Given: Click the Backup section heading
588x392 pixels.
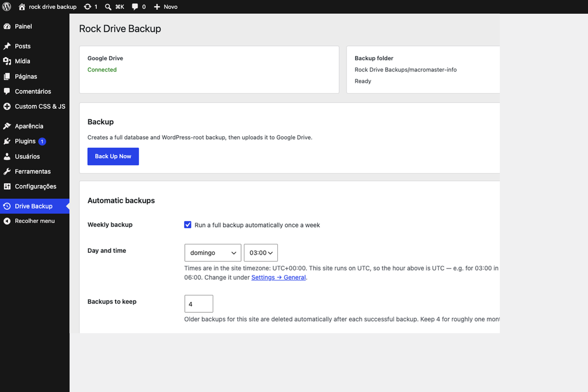Looking at the screenshot, I should pyautogui.click(x=100, y=122).
